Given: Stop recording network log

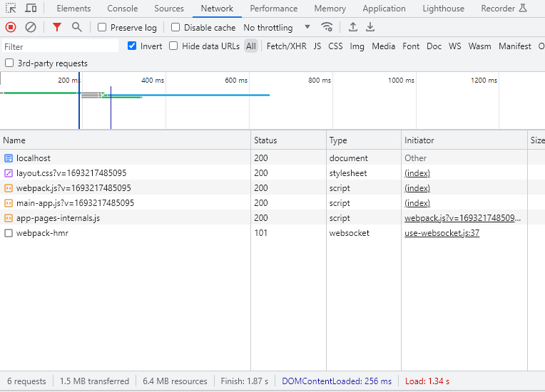Looking at the screenshot, I should pyautogui.click(x=11, y=27).
